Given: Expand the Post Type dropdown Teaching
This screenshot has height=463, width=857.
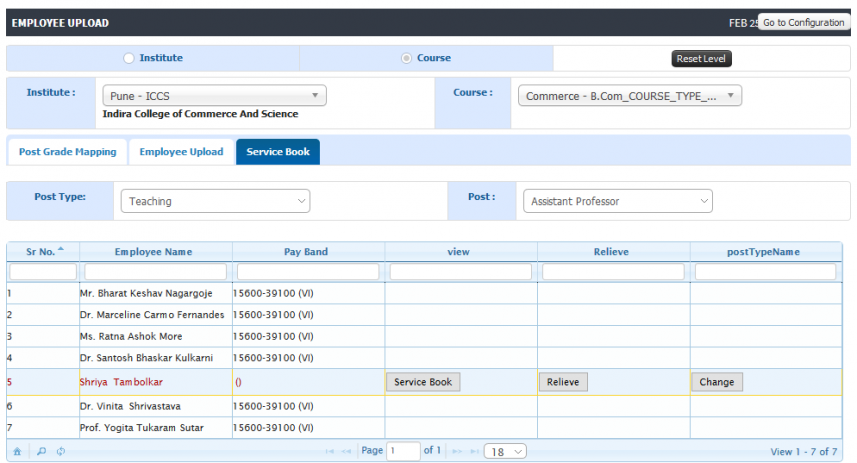Looking at the screenshot, I should click(x=215, y=201).
